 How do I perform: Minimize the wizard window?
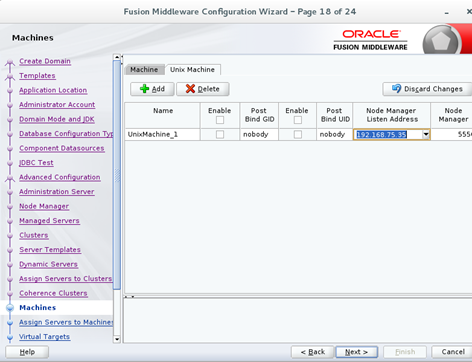coord(446,12)
